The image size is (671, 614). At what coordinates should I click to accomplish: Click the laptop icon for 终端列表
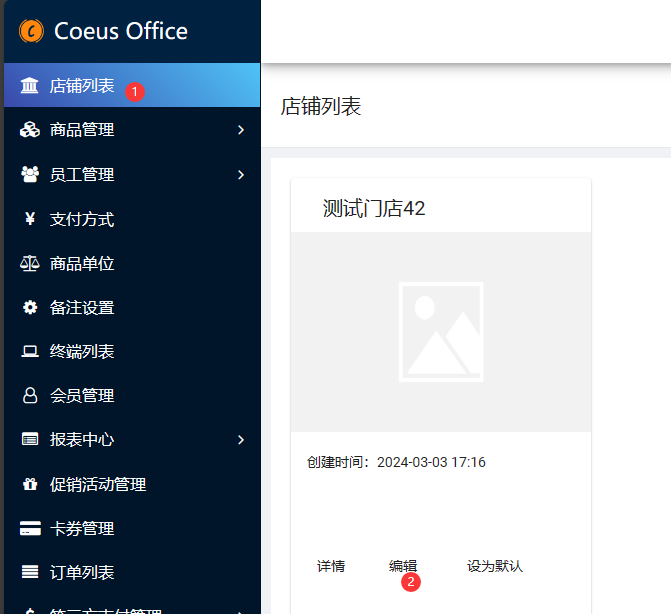[30, 351]
